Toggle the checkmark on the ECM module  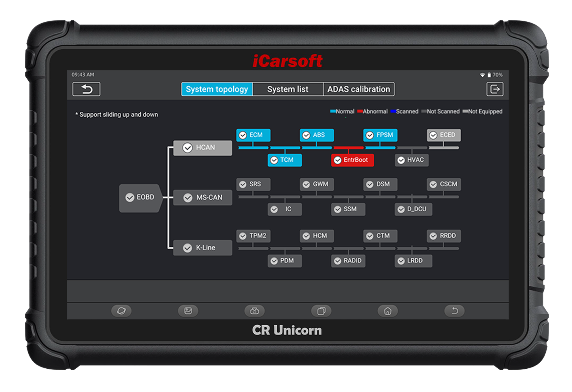point(243,135)
